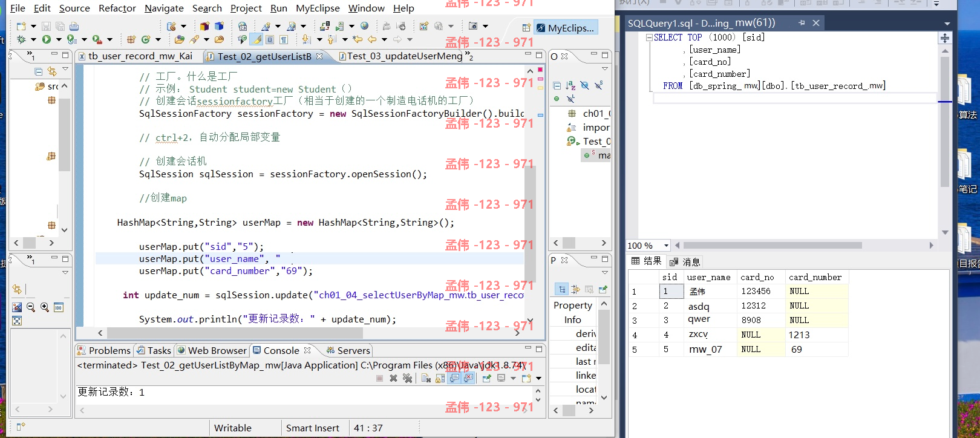The image size is (980, 438).
Task: Open the MyEclipse menu
Action: [318, 8]
